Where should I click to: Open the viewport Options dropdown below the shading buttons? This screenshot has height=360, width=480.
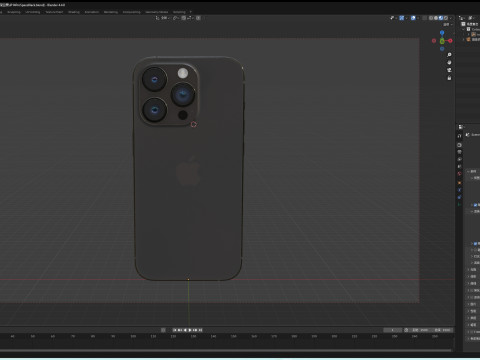pos(448,25)
